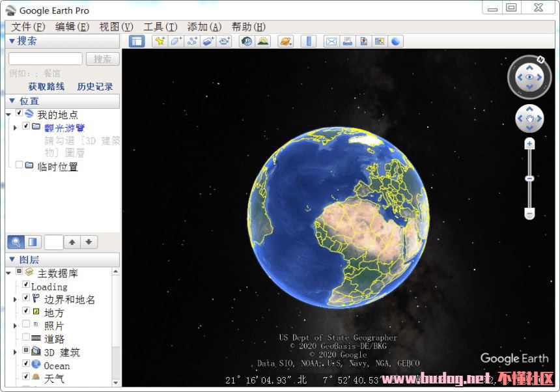Expand the 觀光遊覽 folder
560x392 pixels.
[14, 128]
